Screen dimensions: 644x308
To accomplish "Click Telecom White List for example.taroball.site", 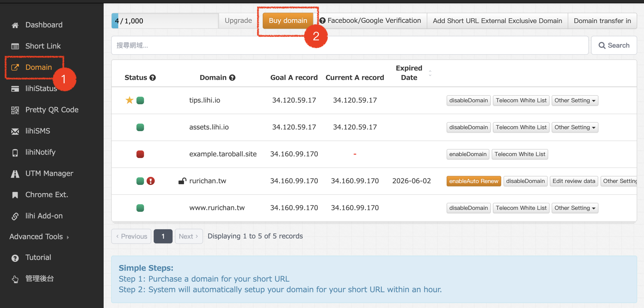I will [520, 154].
